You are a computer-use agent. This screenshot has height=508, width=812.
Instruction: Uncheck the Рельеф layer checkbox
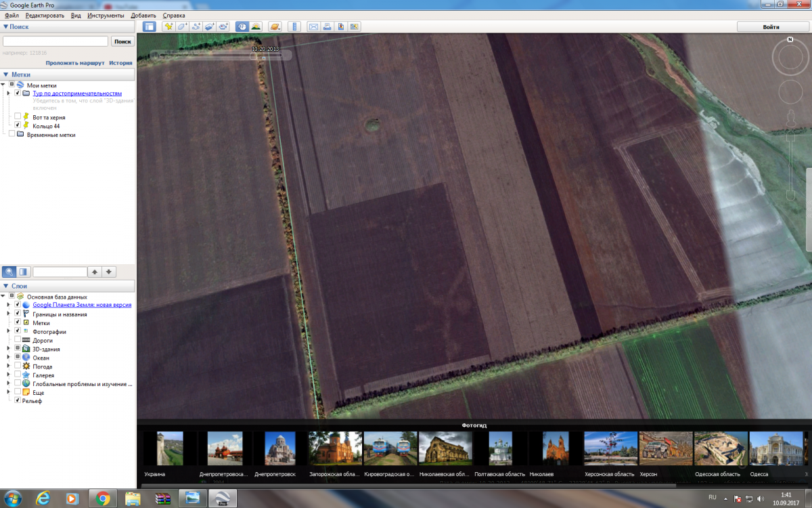(x=18, y=401)
